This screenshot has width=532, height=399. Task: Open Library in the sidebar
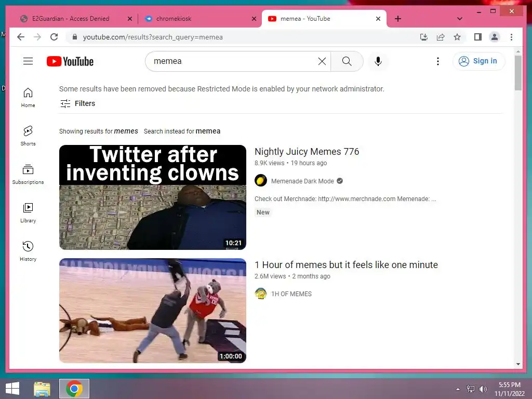pyautogui.click(x=28, y=212)
